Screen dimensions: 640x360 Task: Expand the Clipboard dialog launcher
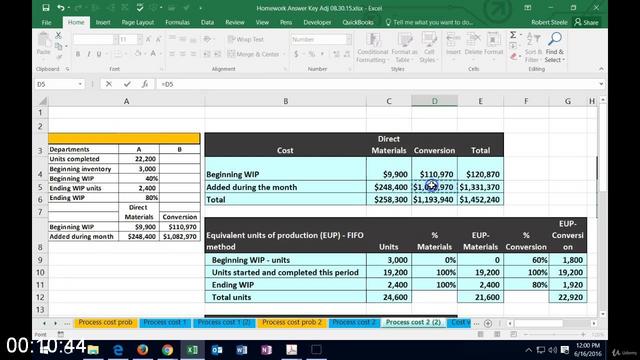(67, 69)
